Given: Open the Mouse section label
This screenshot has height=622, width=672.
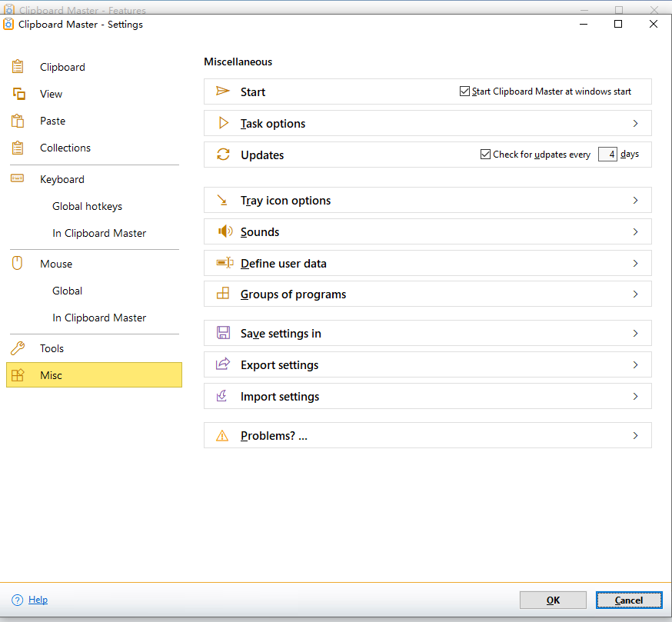Looking at the screenshot, I should (x=56, y=264).
